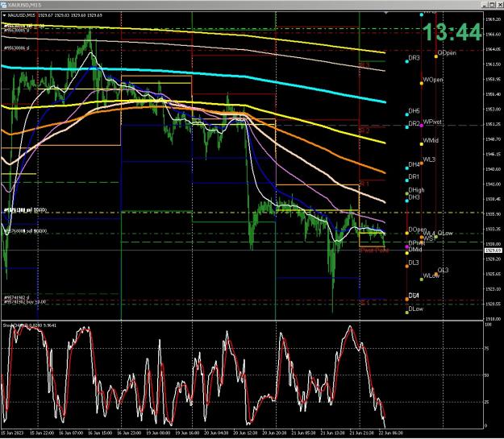The image size is (504, 439).
Task: Select the DLow level label
Action: click(x=415, y=309)
